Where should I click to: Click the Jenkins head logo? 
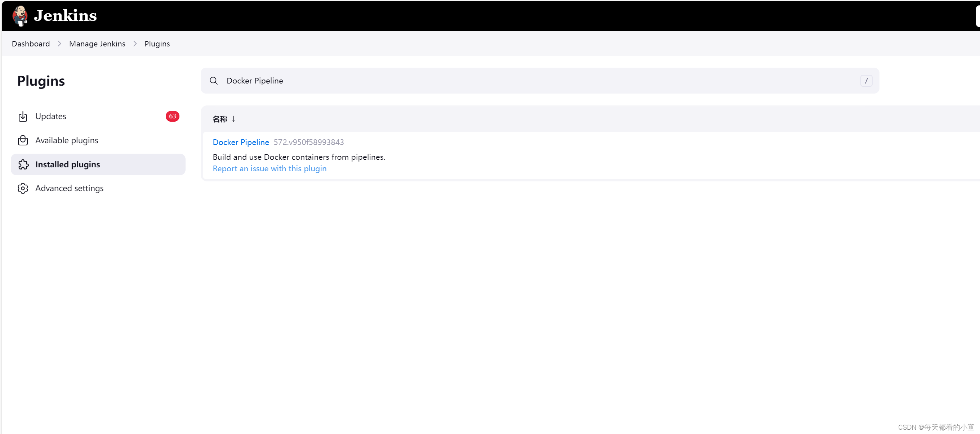tap(20, 15)
